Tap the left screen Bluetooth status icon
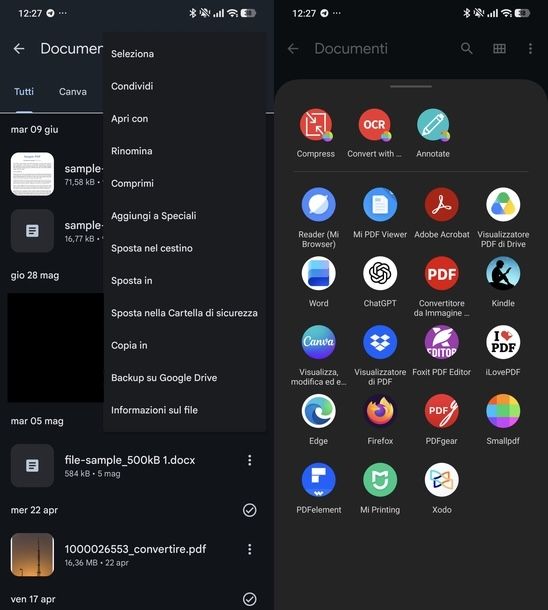The image size is (548, 610). 192,13
